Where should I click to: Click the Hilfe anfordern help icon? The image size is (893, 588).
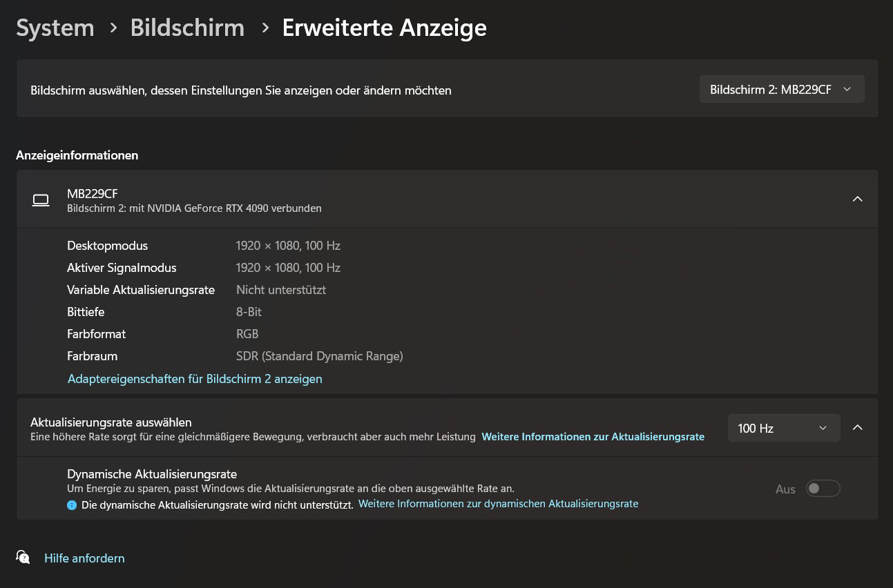(x=23, y=557)
